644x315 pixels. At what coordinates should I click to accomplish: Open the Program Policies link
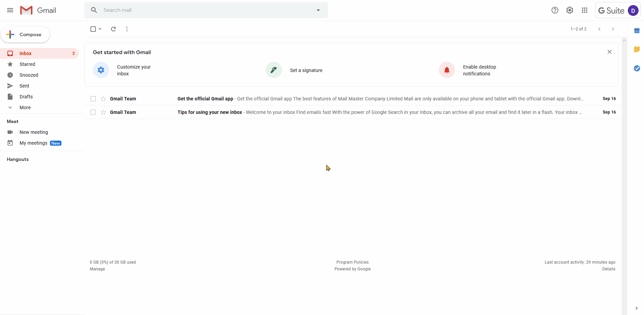click(352, 262)
